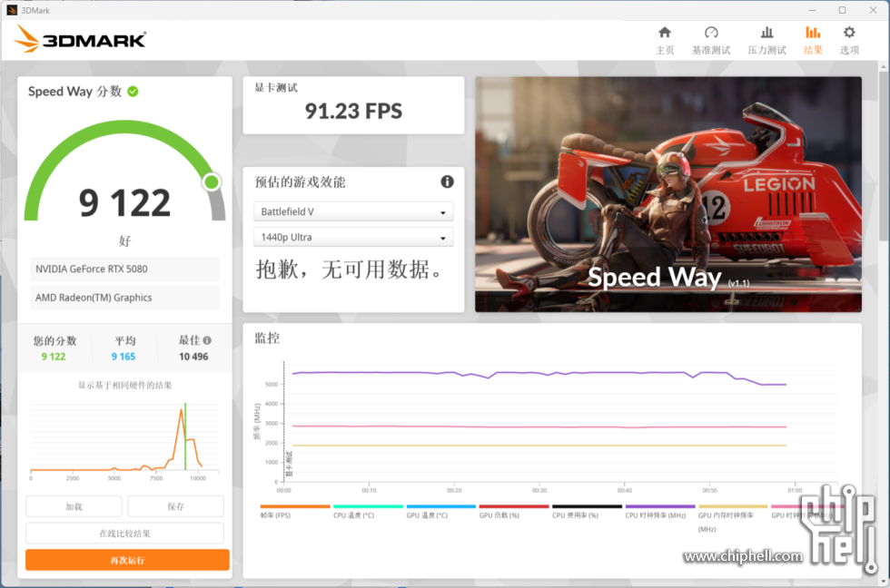
Task: Click the NVIDIA GeForce RTX 5080 entry
Action: (124, 269)
